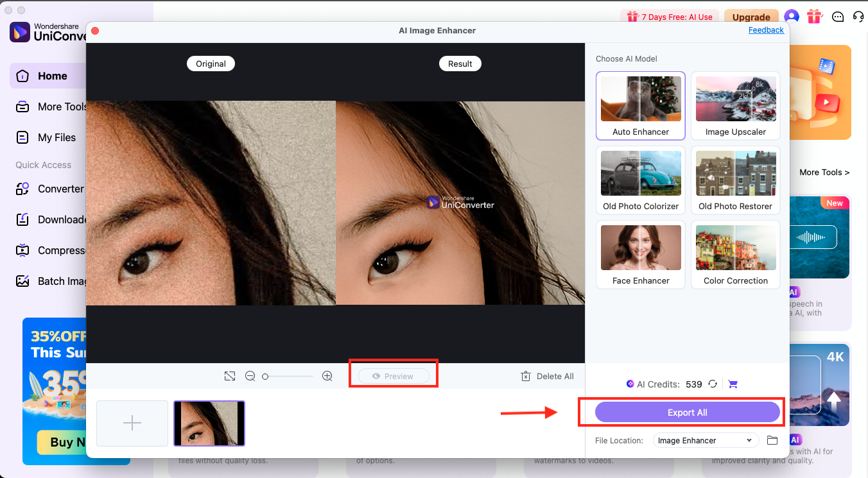868x478 pixels.
Task: Add image via plus tile
Action: tap(132, 423)
